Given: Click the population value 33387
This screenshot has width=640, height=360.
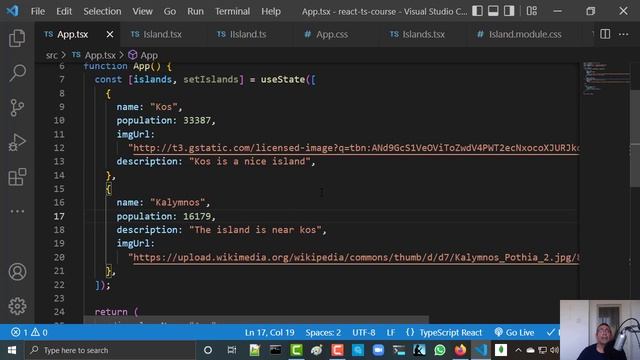Looking at the screenshot, I should [197, 120].
